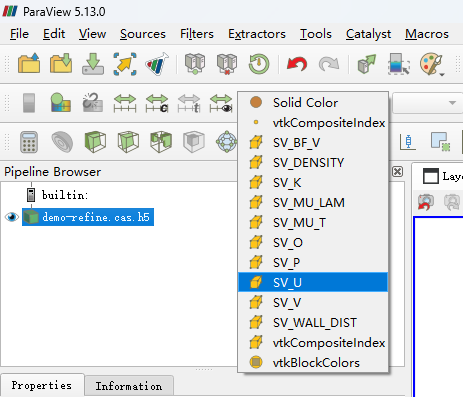Toggle visibility eye of demo-refine.cas.h5
The height and width of the screenshot is (397, 463).
[x=12, y=217]
